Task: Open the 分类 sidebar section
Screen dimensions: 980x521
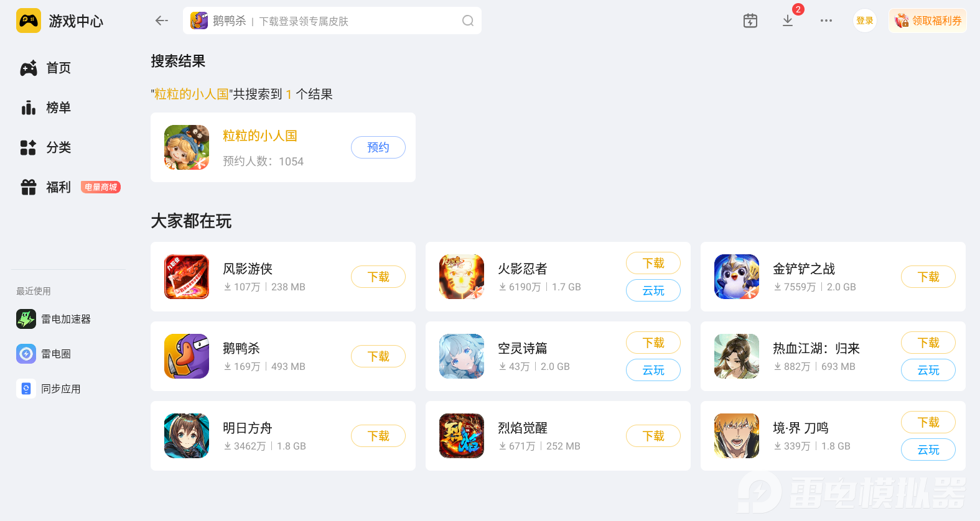Action: coord(45,147)
